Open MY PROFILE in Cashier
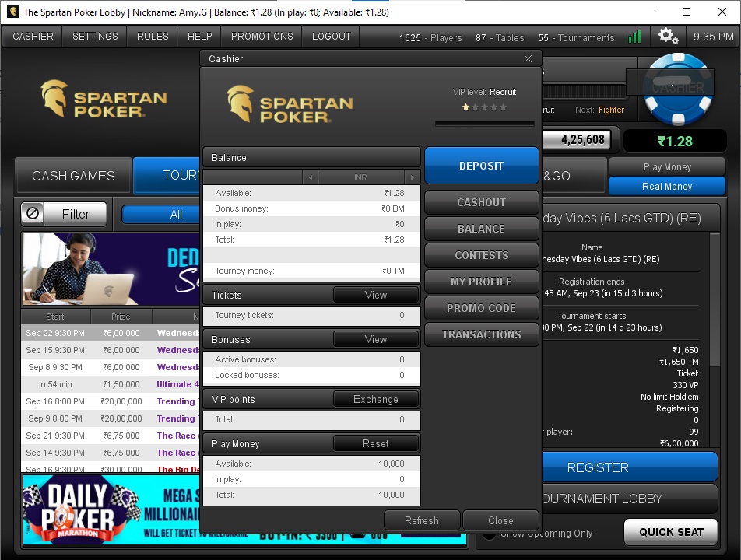The width and height of the screenshot is (741, 560). click(482, 282)
